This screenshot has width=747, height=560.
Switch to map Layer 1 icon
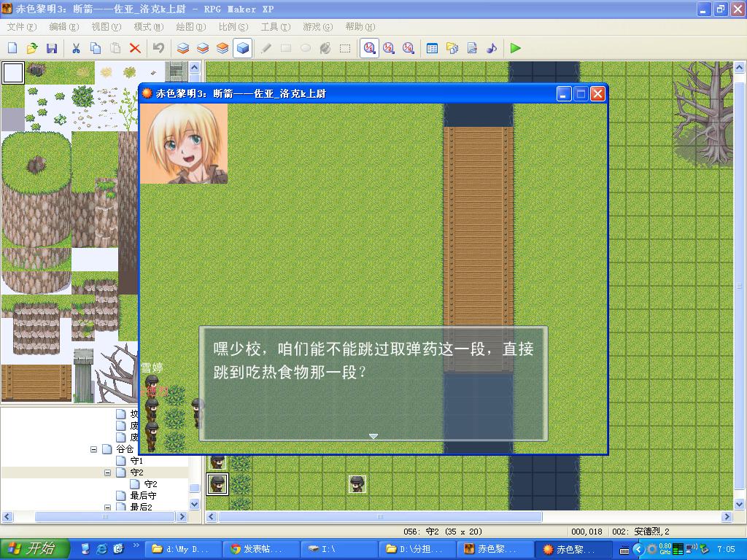click(183, 48)
